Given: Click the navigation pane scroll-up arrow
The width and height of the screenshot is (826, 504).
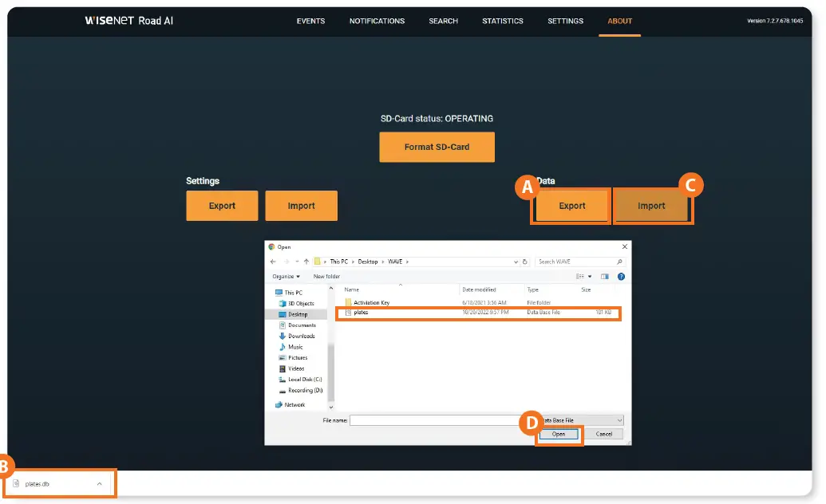Looking at the screenshot, I should (x=331, y=289).
